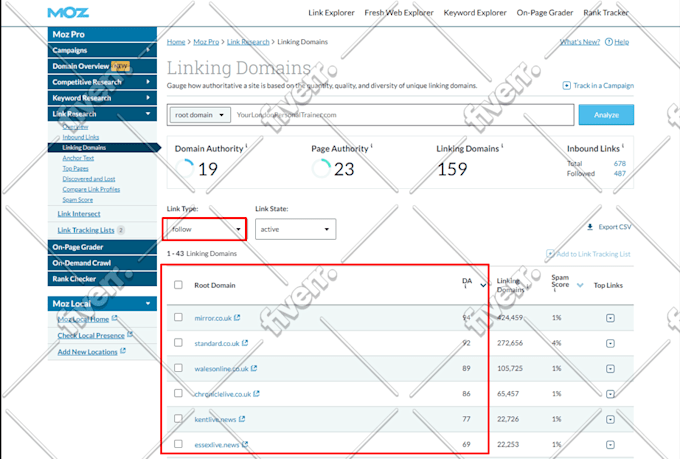
Task: Open the Link State active dropdown
Action: point(295,229)
